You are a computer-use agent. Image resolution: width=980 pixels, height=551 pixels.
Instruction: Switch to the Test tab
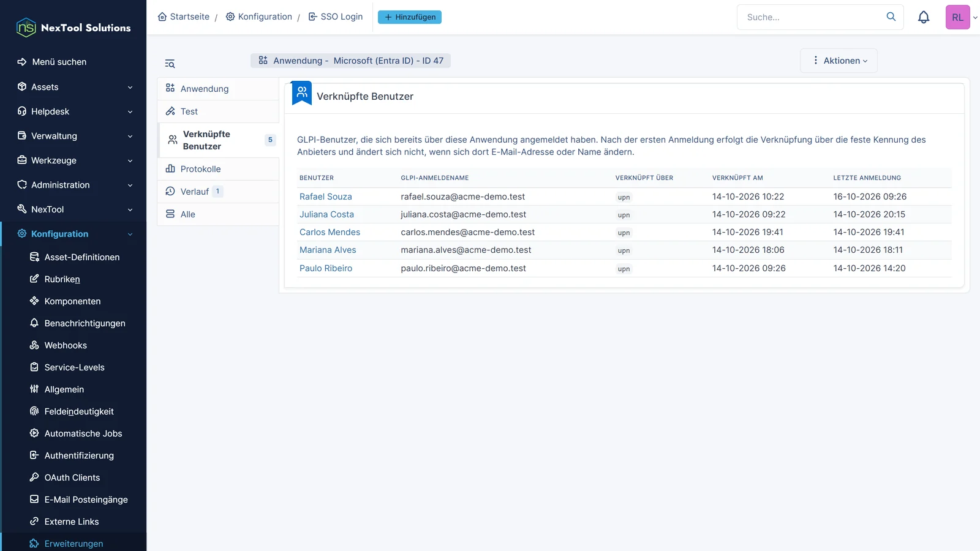pyautogui.click(x=218, y=111)
